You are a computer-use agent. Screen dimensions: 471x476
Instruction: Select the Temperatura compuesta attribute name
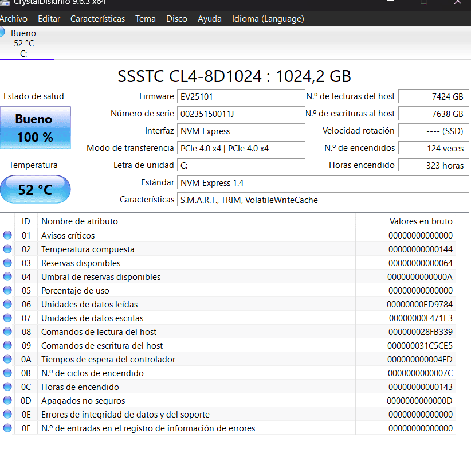pyautogui.click(x=88, y=249)
